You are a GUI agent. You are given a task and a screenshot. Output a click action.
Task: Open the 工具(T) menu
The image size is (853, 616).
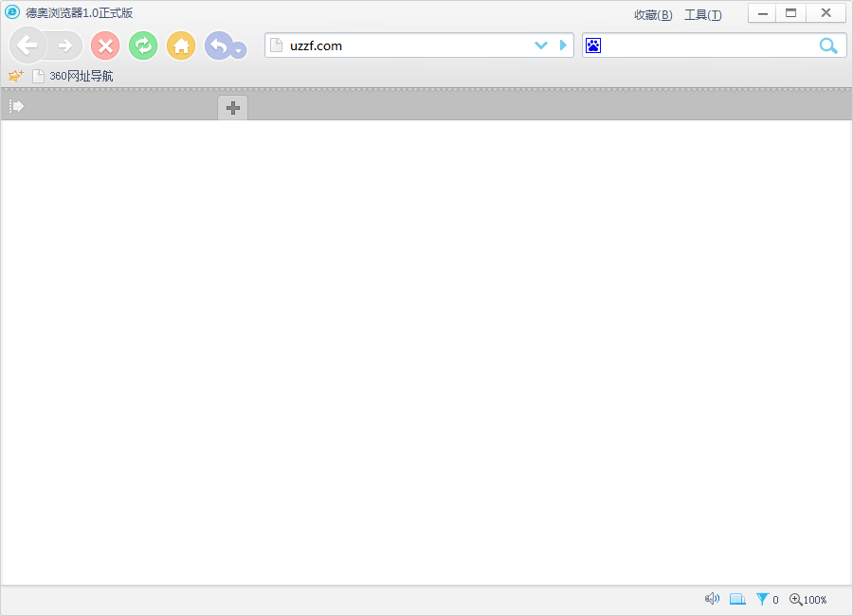(x=703, y=15)
